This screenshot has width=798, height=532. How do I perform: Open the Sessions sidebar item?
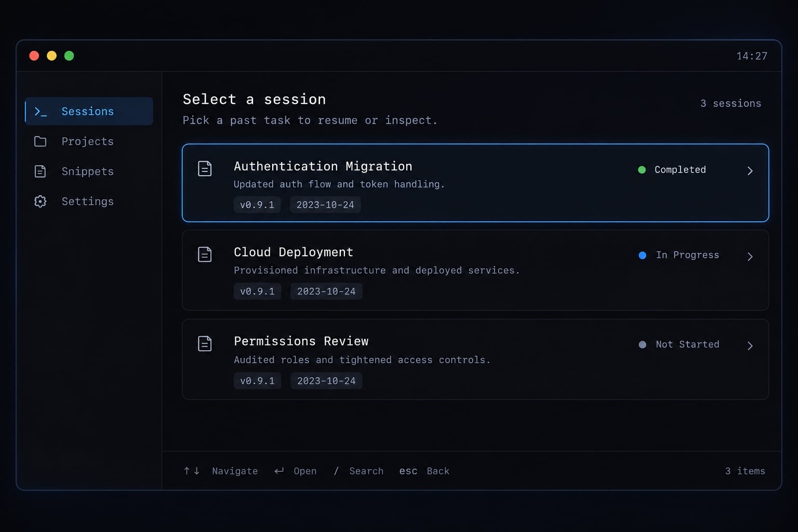pyautogui.click(x=89, y=111)
